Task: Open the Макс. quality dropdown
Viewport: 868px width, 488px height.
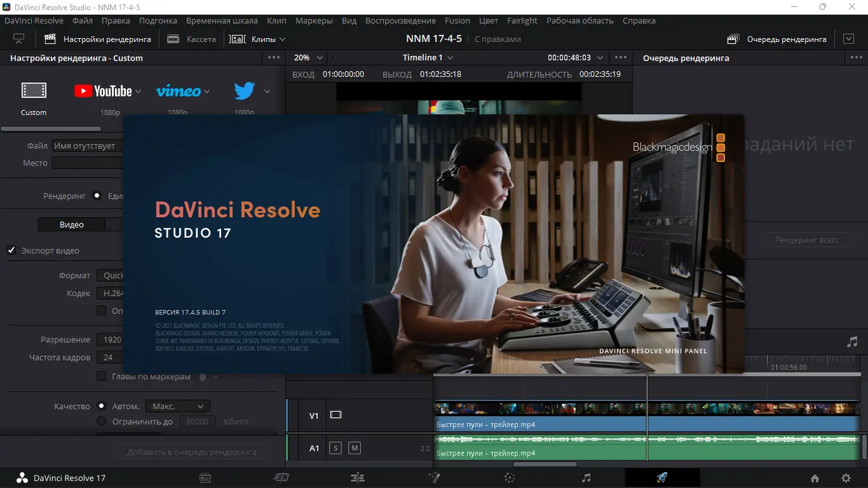Action: point(178,406)
